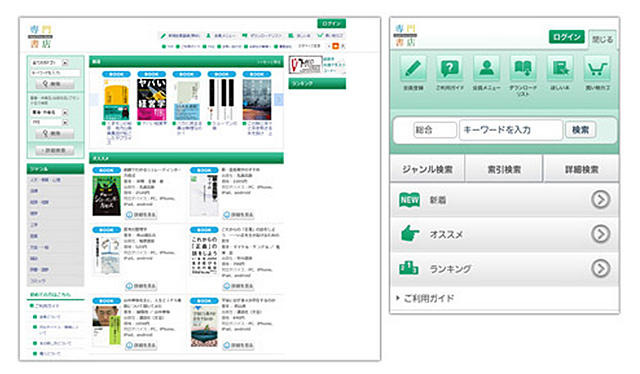Open the ランキング row chevron in mobile view

point(600,268)
